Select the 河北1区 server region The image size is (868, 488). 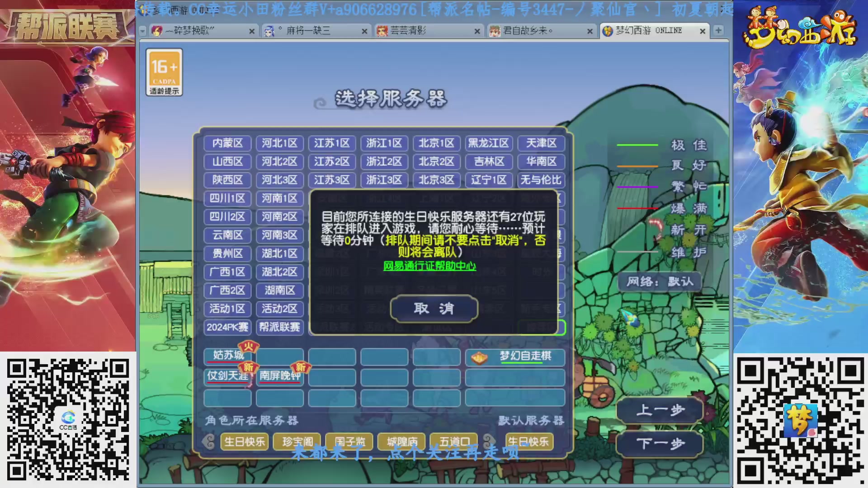[279, 143]
